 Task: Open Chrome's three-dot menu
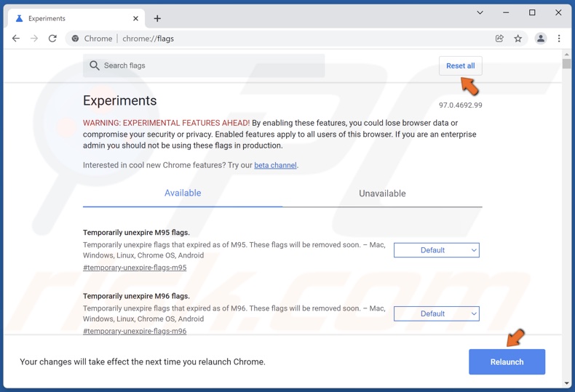click(x=559, y=39)
